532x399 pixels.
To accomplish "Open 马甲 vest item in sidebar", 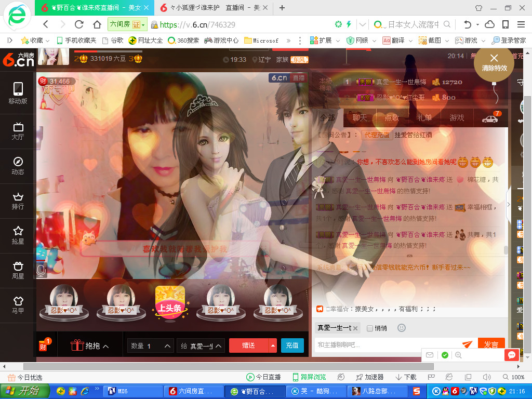I will tap(18, 305).
